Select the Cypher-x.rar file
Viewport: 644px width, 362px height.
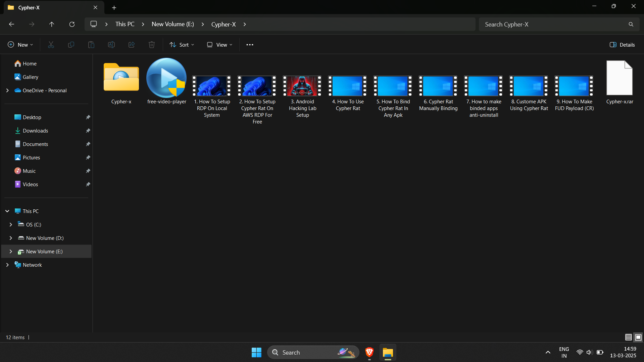tap(620, 83)
